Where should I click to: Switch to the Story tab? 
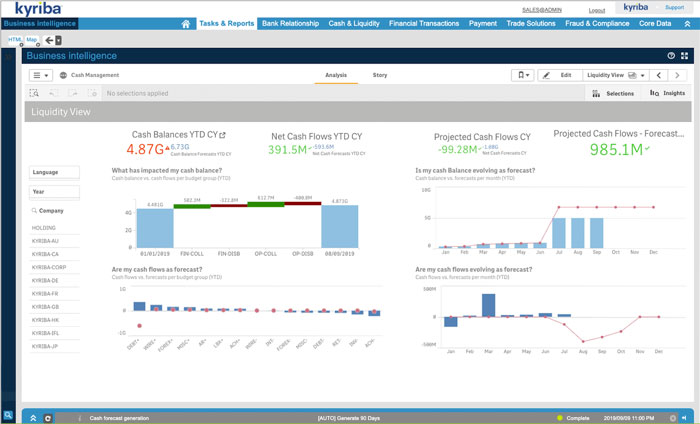[x=380, y=75]
